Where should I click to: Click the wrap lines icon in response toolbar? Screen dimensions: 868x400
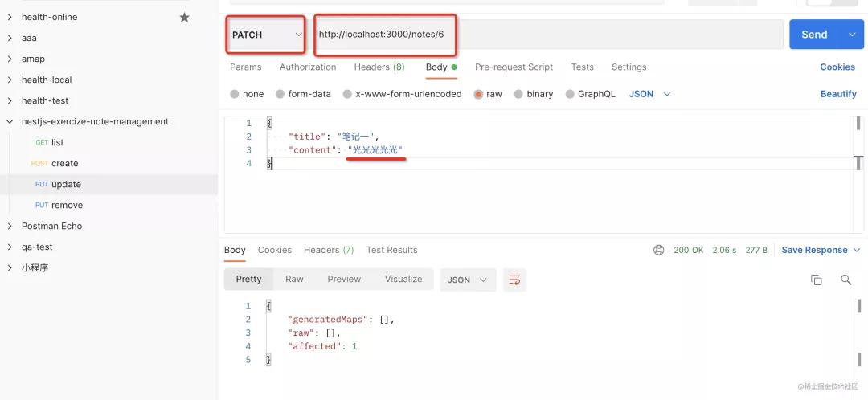tap(514, 280)
